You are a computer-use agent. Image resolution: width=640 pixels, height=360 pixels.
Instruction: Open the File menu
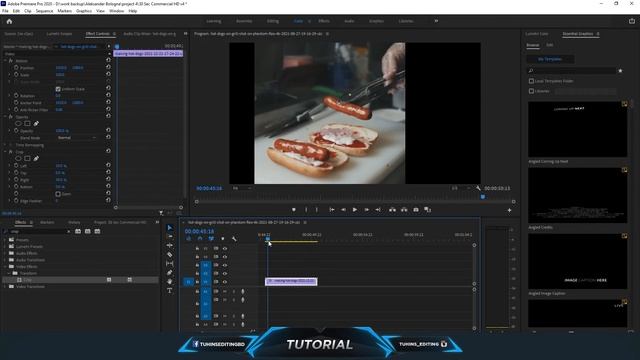tap(5, 11)
